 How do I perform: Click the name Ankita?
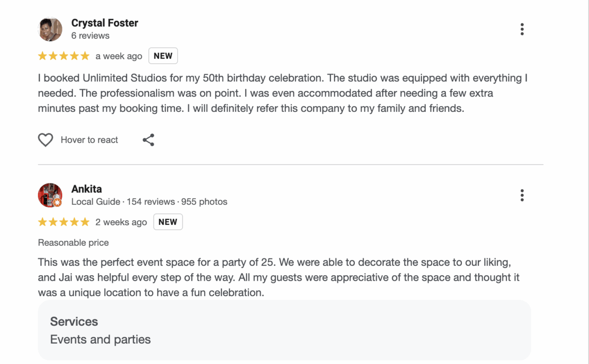point(86,188)
